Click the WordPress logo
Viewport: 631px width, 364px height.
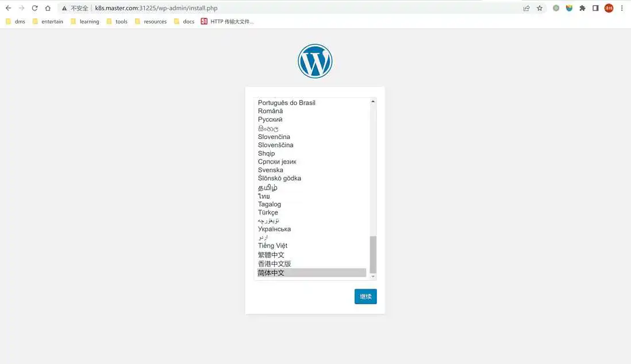[x=315, y=61]
